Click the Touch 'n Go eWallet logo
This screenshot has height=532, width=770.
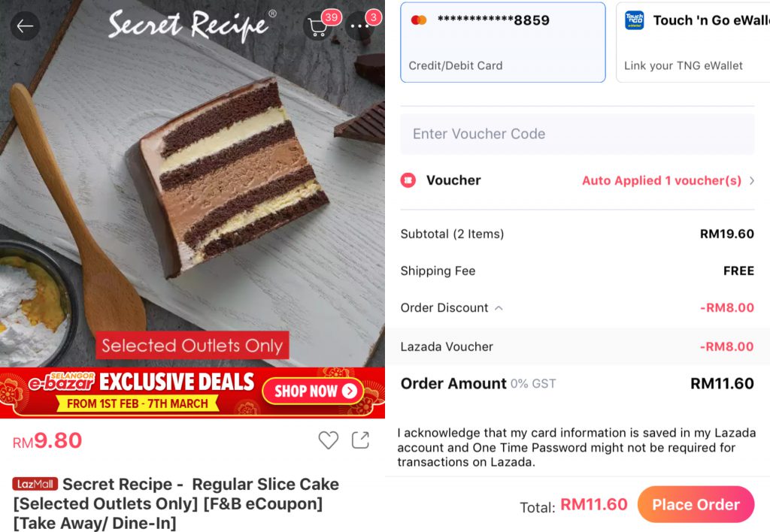[634, 20]
